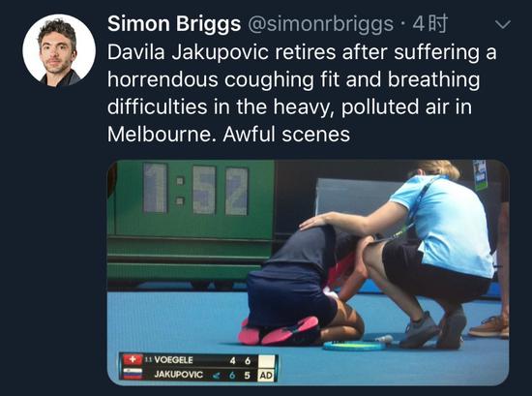Open the tweet's 4时 timestamp

point(429,24)
